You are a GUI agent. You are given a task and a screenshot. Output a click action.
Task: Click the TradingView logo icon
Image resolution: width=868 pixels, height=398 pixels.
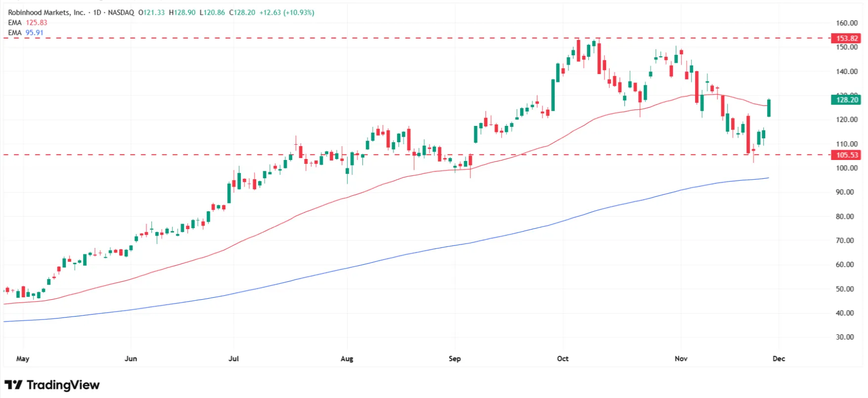[x=13, y=385]
